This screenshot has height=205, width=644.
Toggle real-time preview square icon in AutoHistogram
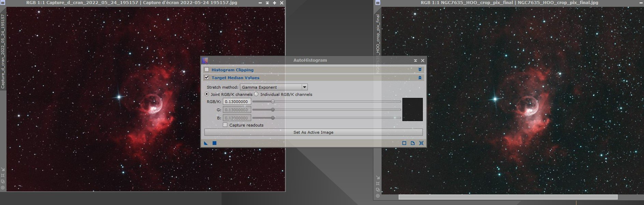click(404, 143)
